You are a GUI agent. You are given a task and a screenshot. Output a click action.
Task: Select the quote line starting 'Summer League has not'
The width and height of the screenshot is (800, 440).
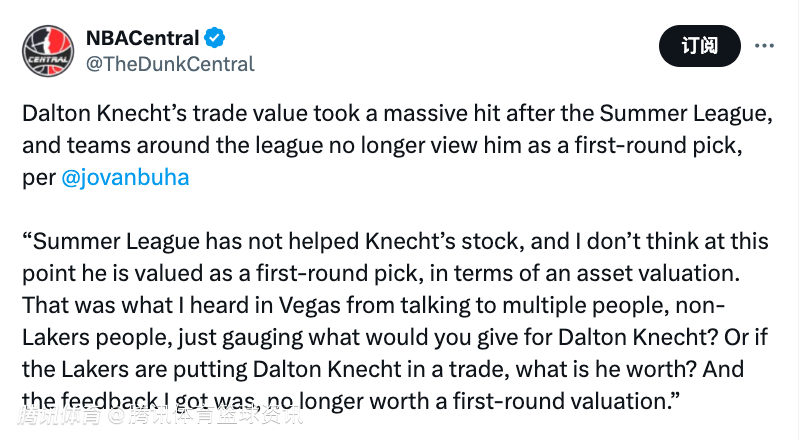point(395,241)
